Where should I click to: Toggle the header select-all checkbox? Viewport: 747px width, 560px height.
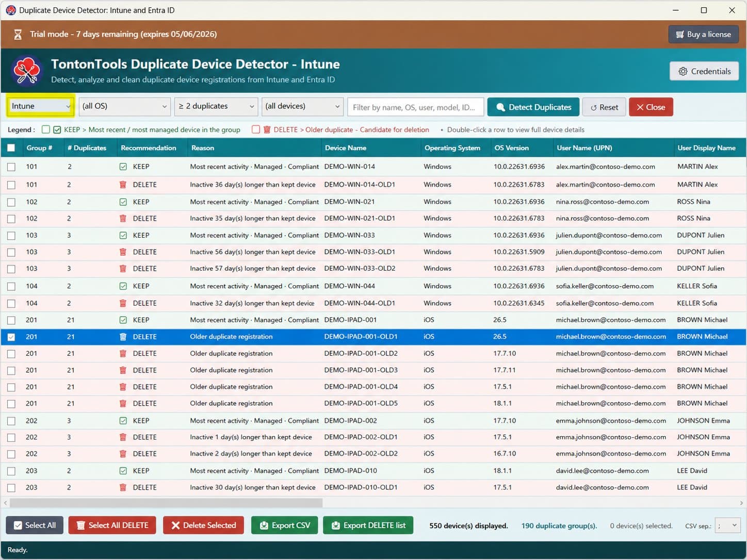(x=11, y=148)
